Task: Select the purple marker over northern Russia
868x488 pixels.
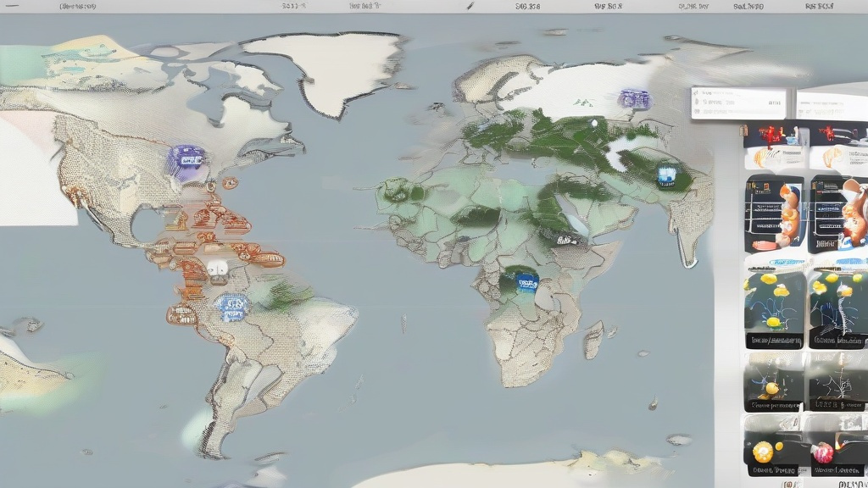Action: pyautogui.click(x=632, y=99)
